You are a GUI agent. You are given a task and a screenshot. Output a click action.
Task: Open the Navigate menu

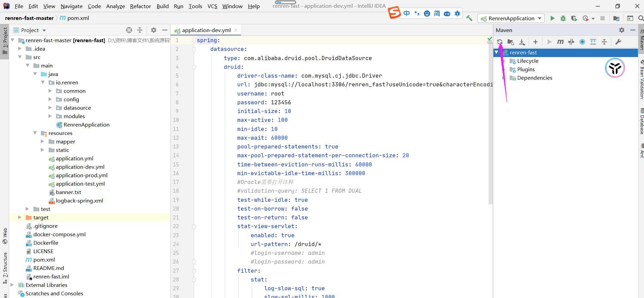coord(71,6)
